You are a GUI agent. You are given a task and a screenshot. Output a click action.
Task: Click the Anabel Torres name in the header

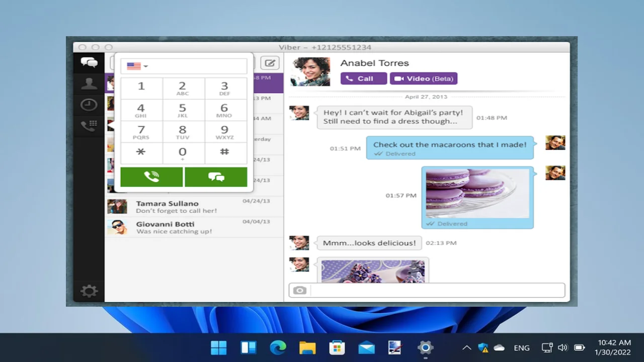pos(374,63)
